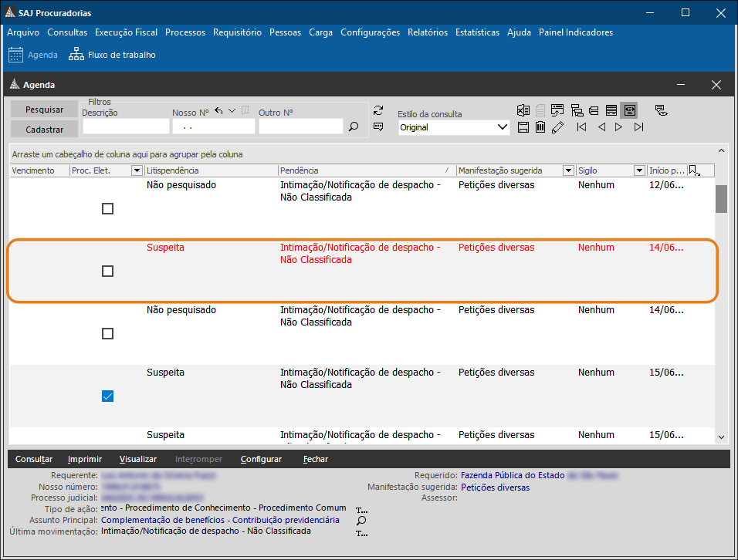Click the magnifier icon in Filtros

[x=354, y=127]
